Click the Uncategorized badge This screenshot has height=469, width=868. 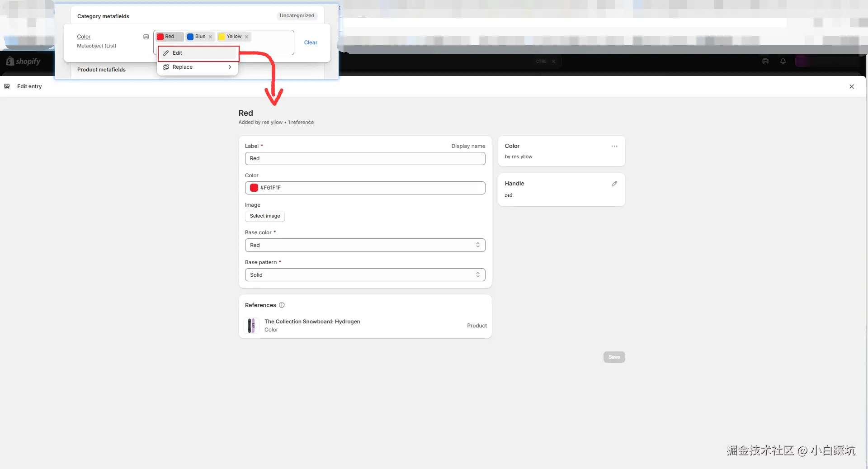297,15
